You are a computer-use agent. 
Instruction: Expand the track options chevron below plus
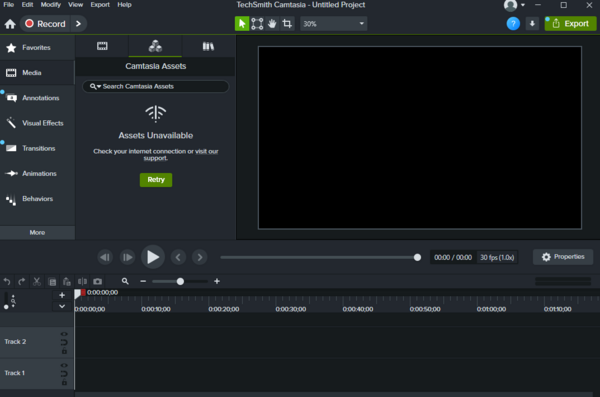(62, 306)
